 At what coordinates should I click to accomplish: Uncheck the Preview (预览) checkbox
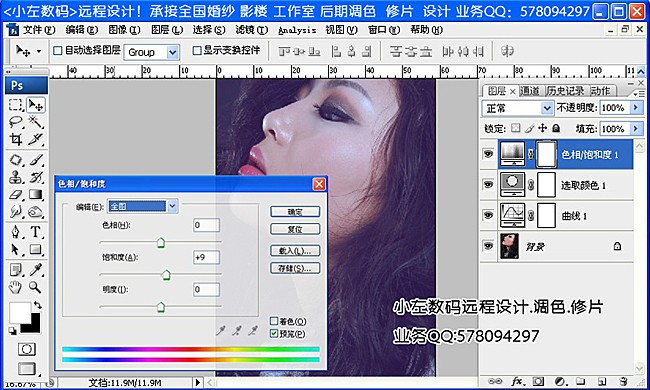[274, 333]
